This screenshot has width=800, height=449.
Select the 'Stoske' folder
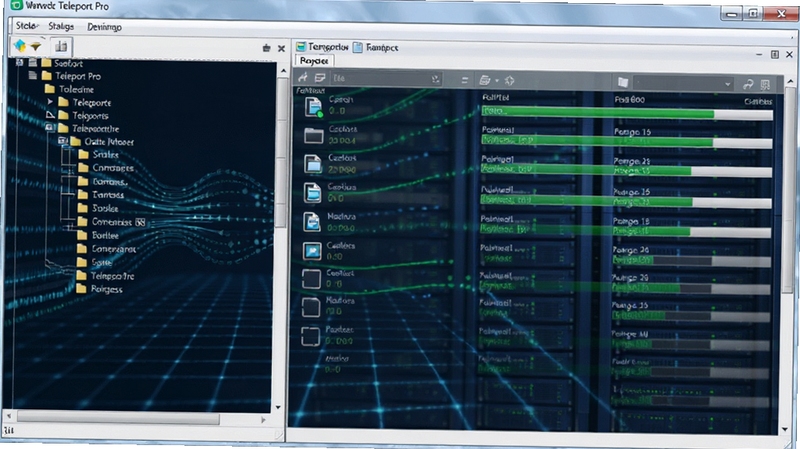click(x=98, y=208)
